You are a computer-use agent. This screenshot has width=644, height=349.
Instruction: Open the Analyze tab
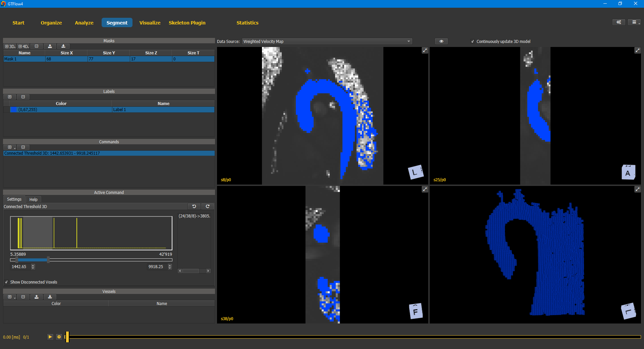tap(84, 23)
